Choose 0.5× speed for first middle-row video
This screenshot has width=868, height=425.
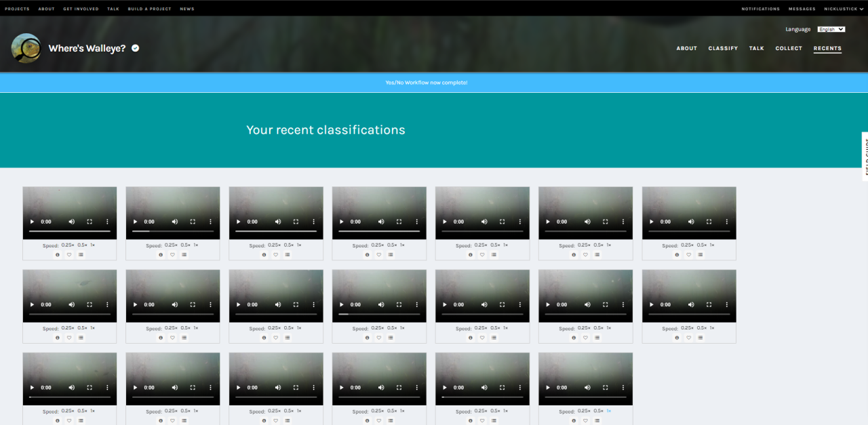82,327
